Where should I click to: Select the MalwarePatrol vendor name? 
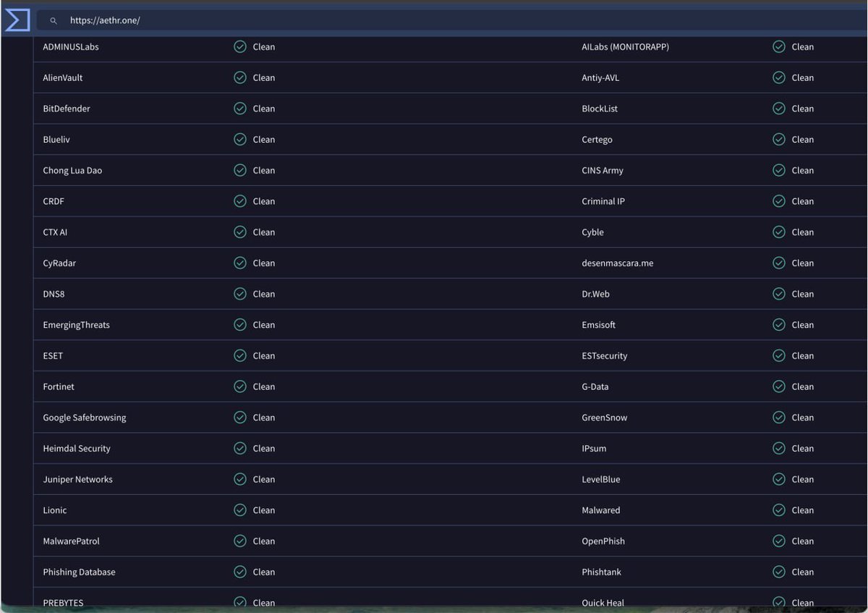[x=72, y=541]
